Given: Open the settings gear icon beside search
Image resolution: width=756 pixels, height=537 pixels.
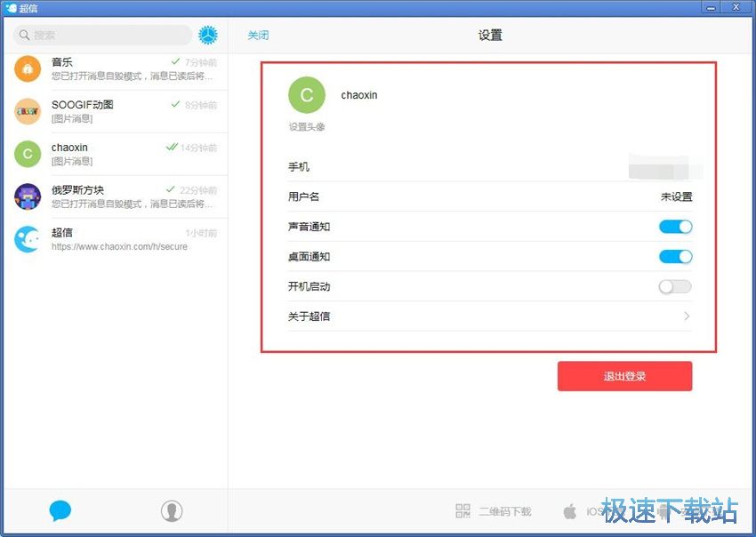Looking at the screenshot, I should point(208,36).
